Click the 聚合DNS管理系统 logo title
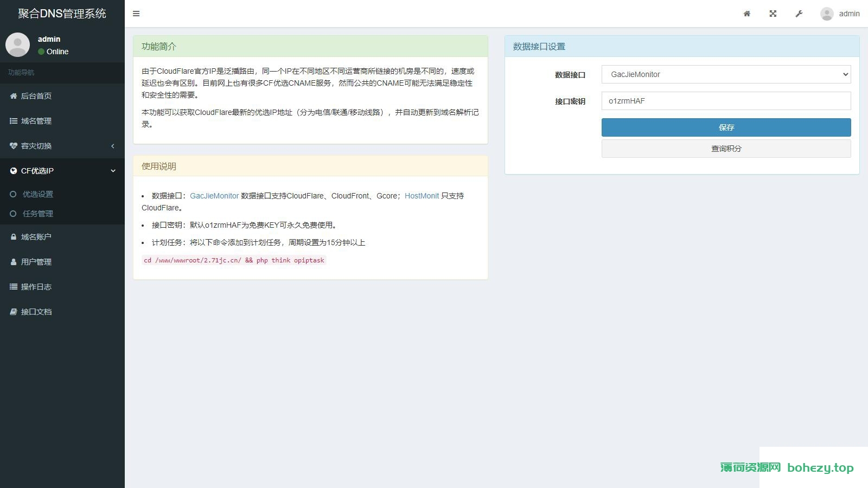868x488 pixels. pyautogui.click(x=62, y=14)
